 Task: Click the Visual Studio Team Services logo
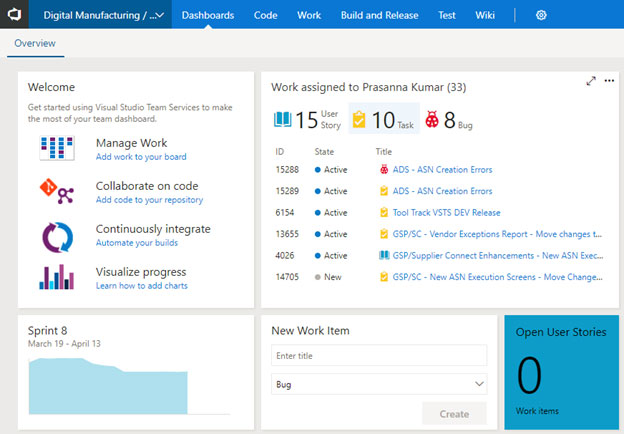(14, 15)
